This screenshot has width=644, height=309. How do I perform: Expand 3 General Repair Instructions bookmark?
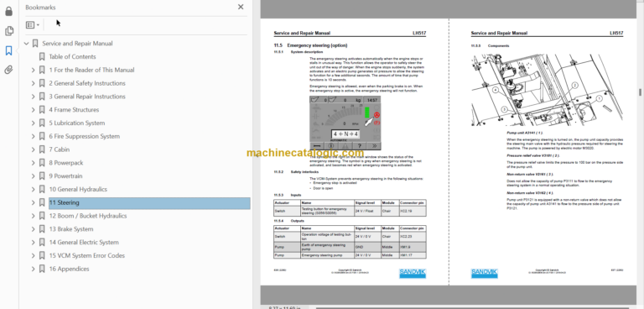click(34, 97)
